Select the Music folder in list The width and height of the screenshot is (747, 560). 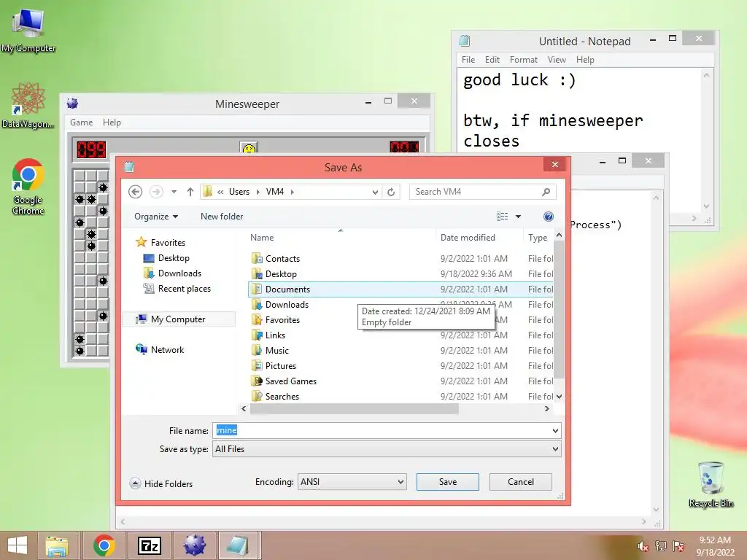(x=276, y=351)
